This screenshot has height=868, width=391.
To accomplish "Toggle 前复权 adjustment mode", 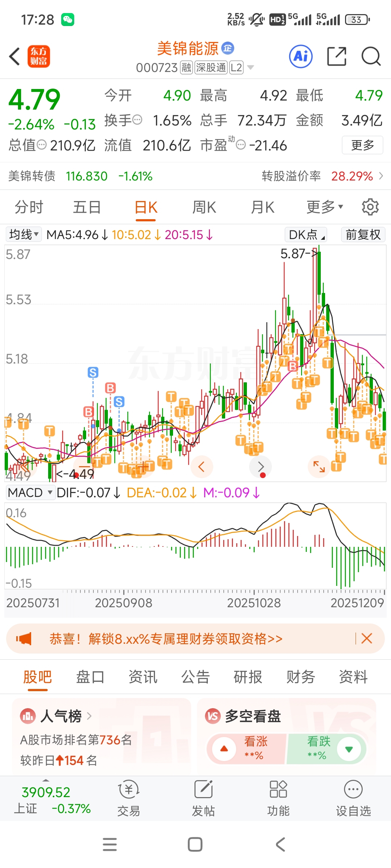I will (363, 235).
